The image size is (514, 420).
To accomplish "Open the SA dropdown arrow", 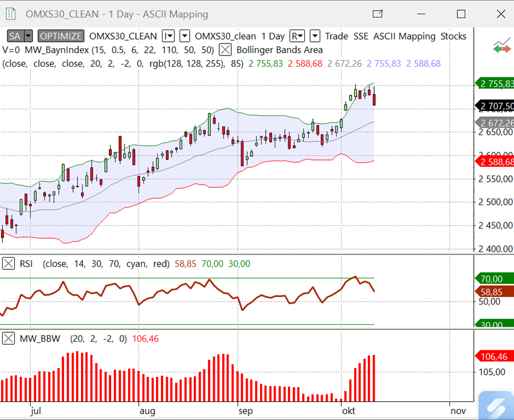I will 29,36.
